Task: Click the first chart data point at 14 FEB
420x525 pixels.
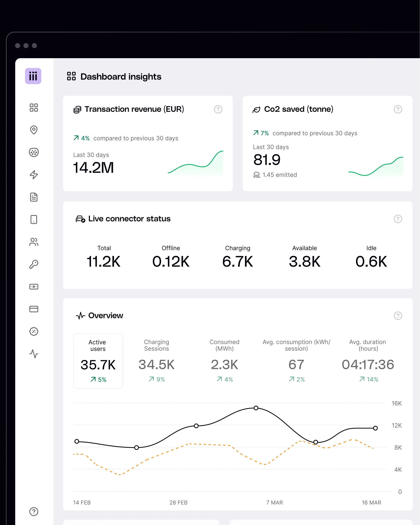Action: (x=77, y=441)
